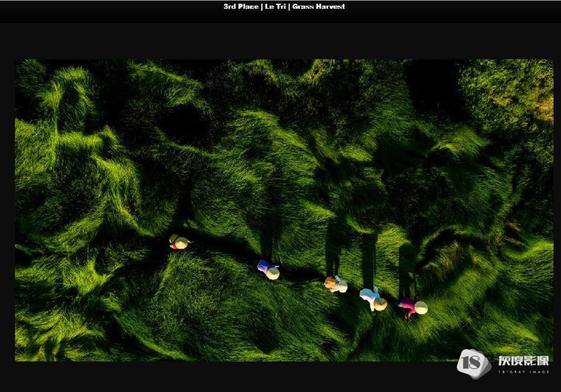Screen dimensions: 561x392
Task: Select the leftmost worker in the grass
Action: (x=178, y=242)
